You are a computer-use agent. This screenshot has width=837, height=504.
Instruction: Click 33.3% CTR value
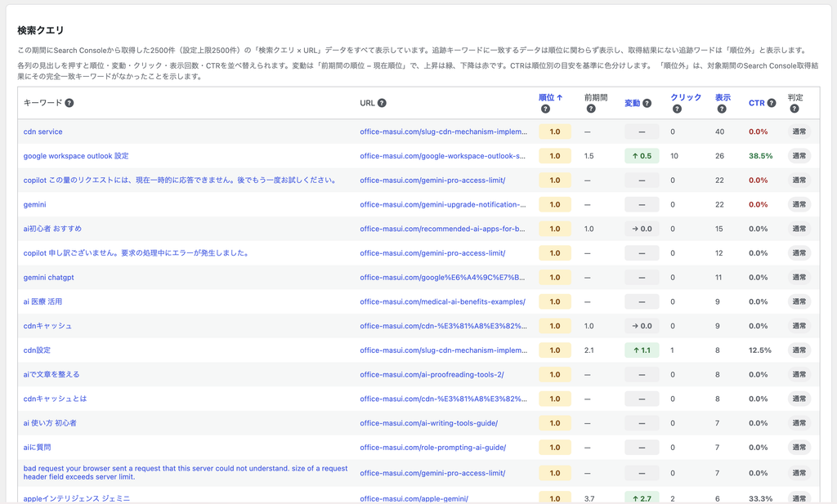[x=760, y=498]
